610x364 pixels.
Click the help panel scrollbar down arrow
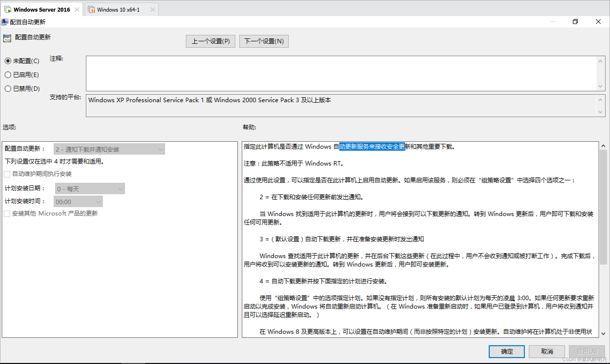(603, 334)
